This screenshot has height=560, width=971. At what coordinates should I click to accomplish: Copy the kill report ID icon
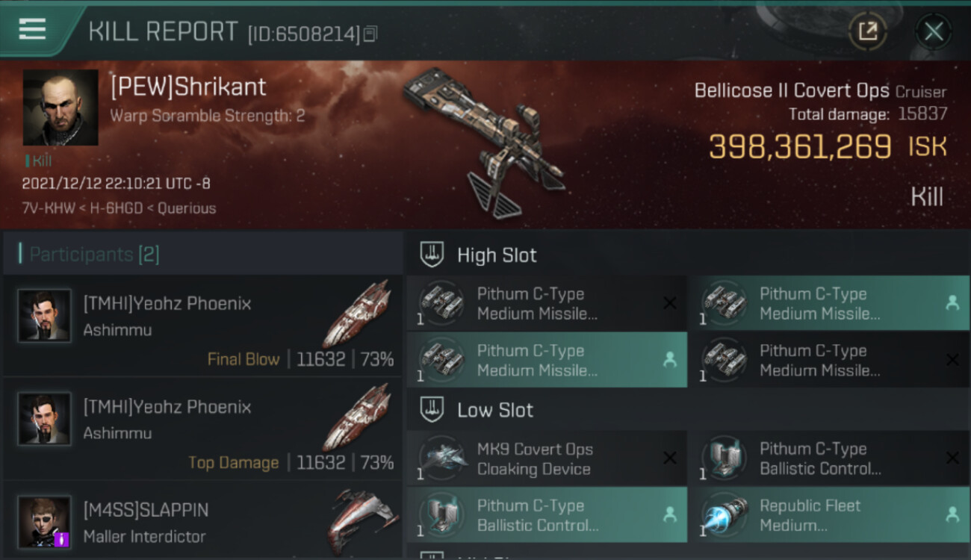[x=370, y=34]
